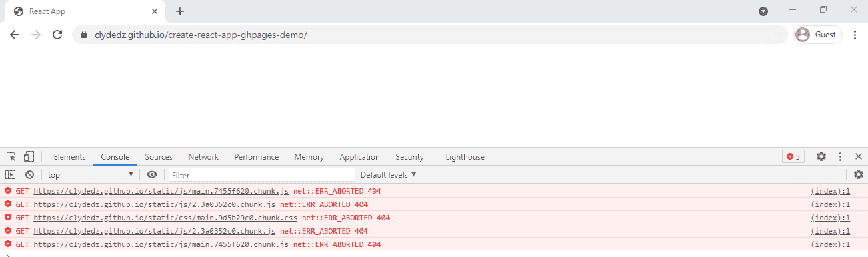868x257 pixels.
Task: Open console settings gear icon
Action: point(858,174)
